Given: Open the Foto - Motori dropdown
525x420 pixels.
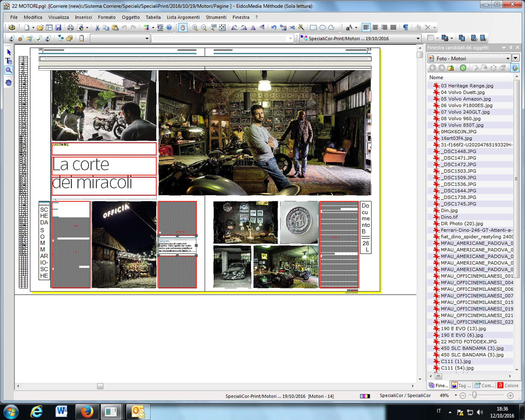Looking at the screenshot, I should pyautogui.click(x=507, y=58).
